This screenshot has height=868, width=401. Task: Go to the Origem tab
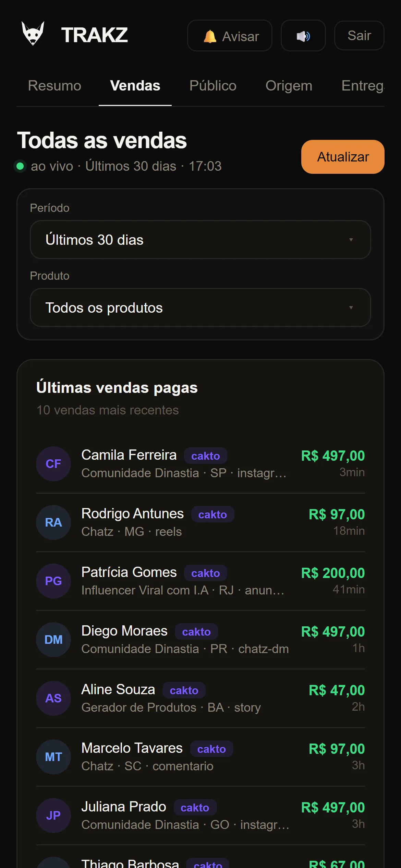(289, 86)
